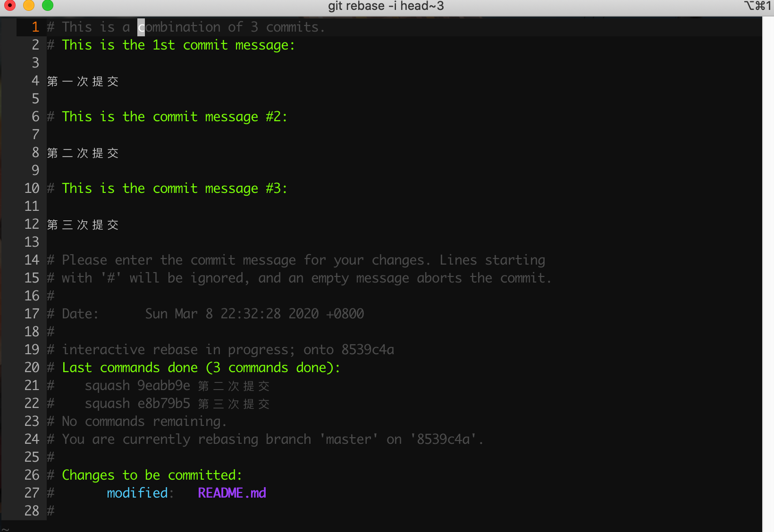Click line number 1 in the gutter
Viewport: 774px width, 532px height.
pyautogui.click(x=35, y=27)
